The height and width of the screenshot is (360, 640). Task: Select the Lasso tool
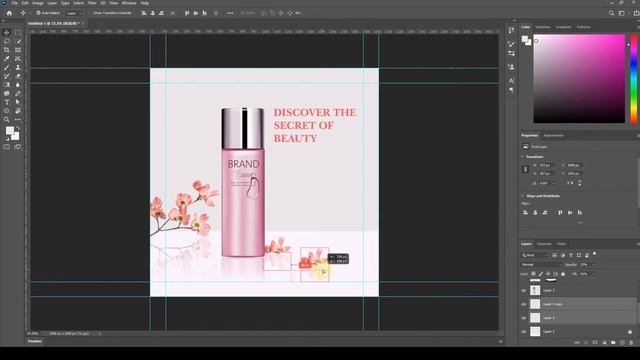point(7,41)
